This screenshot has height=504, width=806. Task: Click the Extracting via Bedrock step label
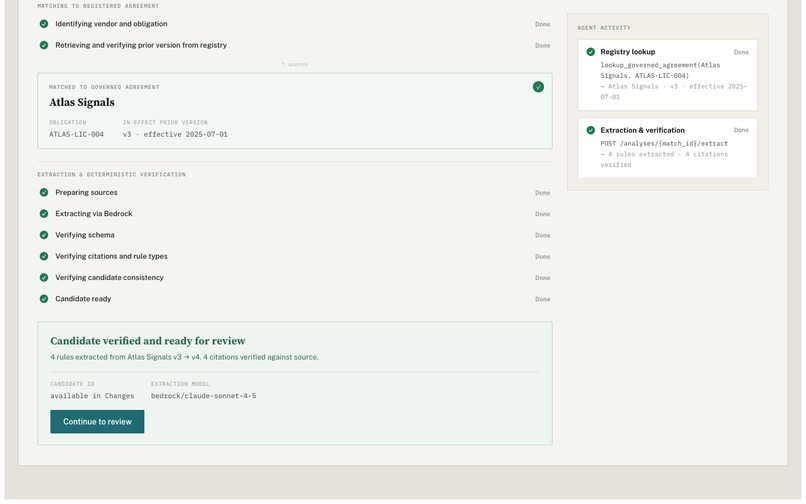(94, 213)
